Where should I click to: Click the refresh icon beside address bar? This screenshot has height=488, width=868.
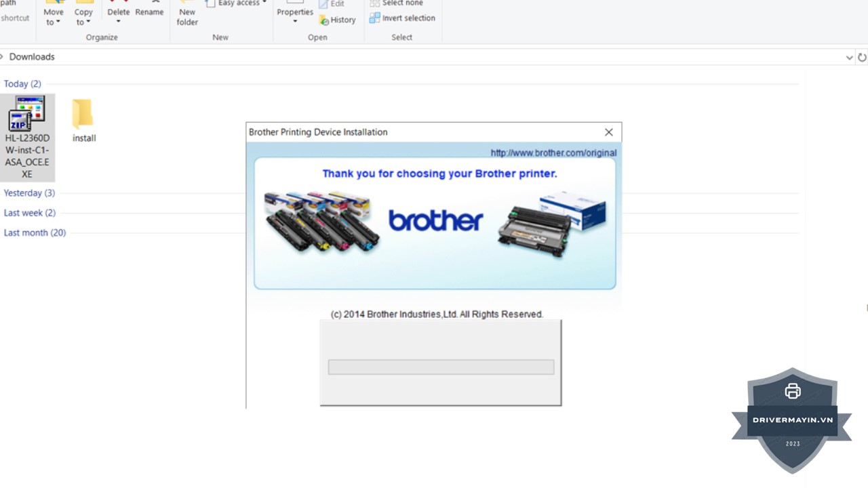[x=862, y=58]
